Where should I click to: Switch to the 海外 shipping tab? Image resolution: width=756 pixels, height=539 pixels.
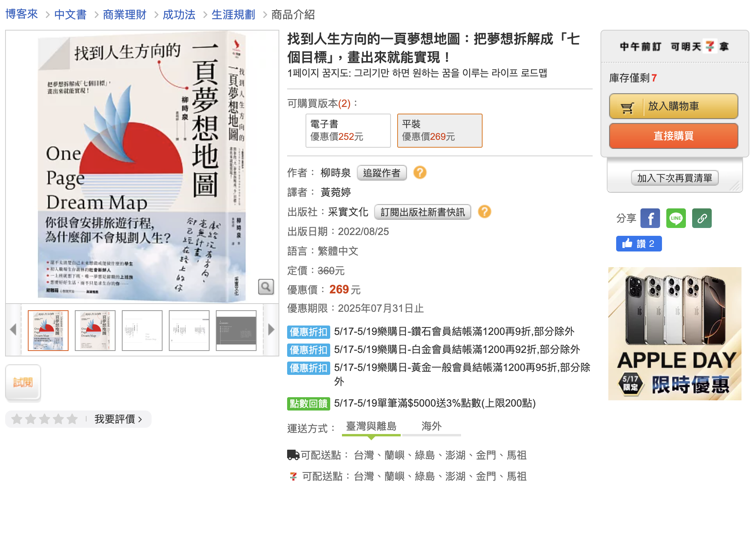pyautogui.click(x=431, y=426)
